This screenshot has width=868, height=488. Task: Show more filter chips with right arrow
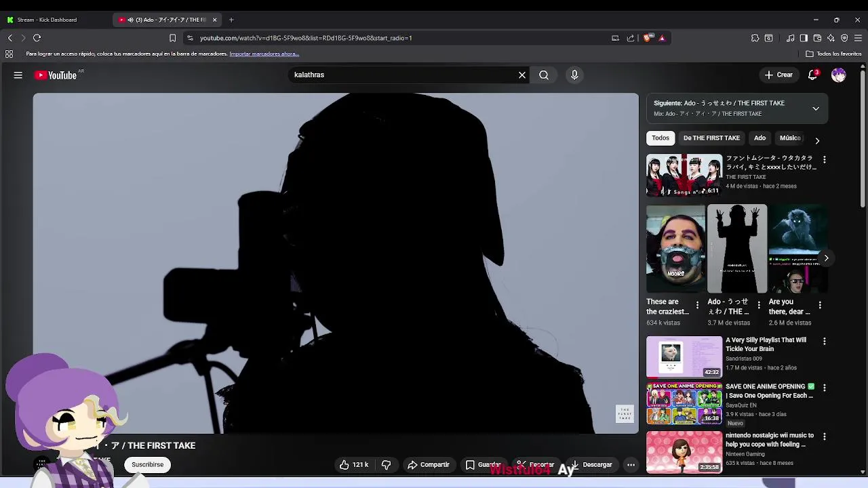coord(817,140)
